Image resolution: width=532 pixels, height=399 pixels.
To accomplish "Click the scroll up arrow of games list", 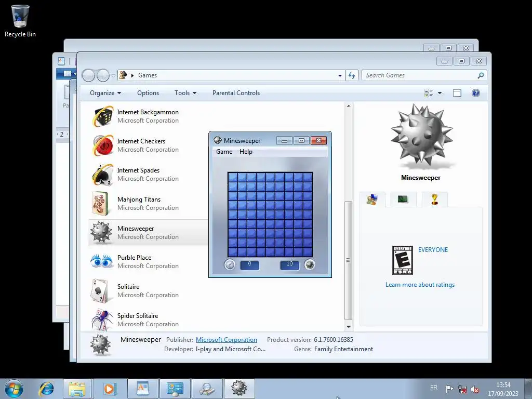I will pyautogui.click(x=349, y=106).
